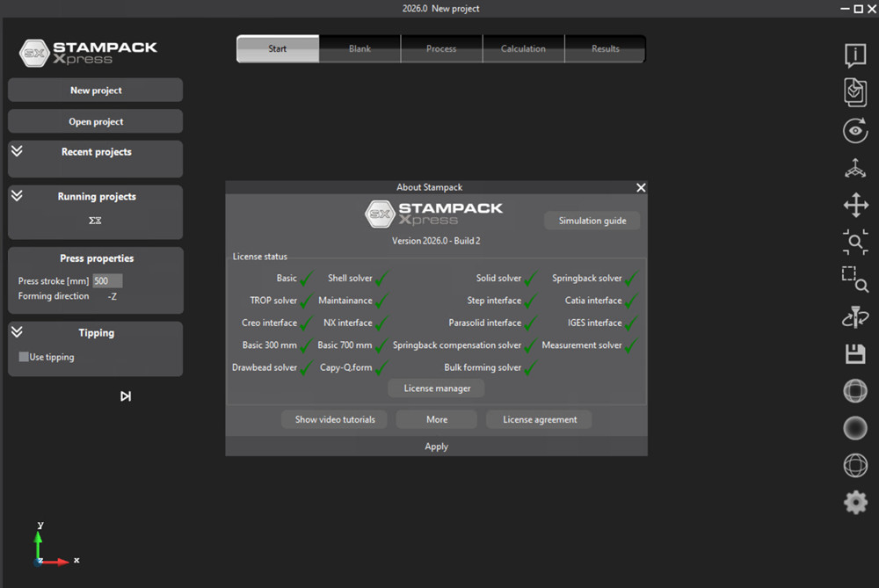
Task: Click the document report icon in right toolbar
Action: click(855, 92)
